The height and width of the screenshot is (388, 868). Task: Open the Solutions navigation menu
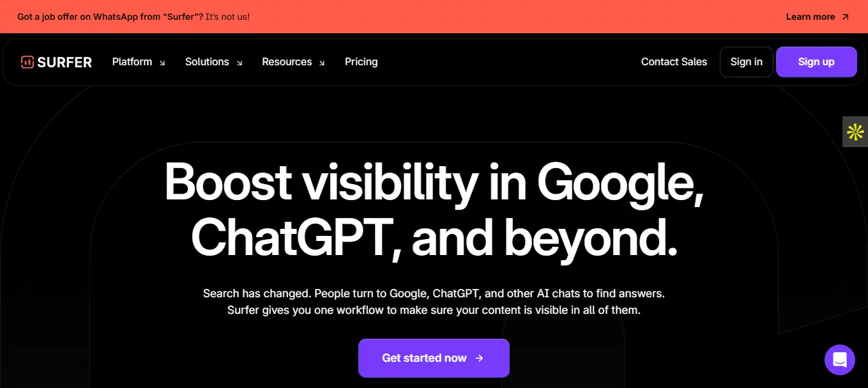pos(207,62)
